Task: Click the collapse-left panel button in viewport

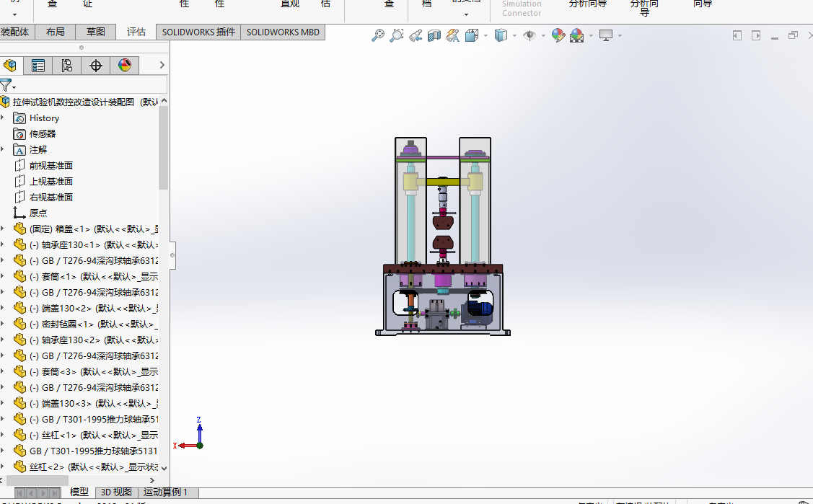Action: click(x=737, y=35)
